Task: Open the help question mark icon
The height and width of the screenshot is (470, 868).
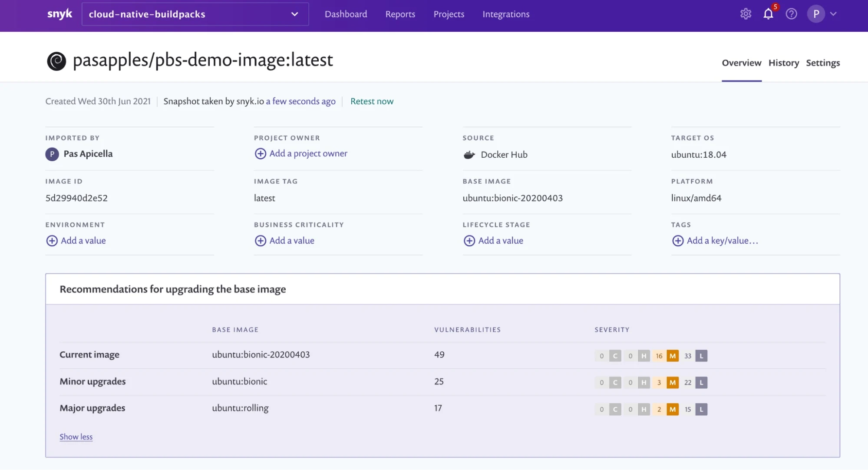Action: tap(791, 14)
